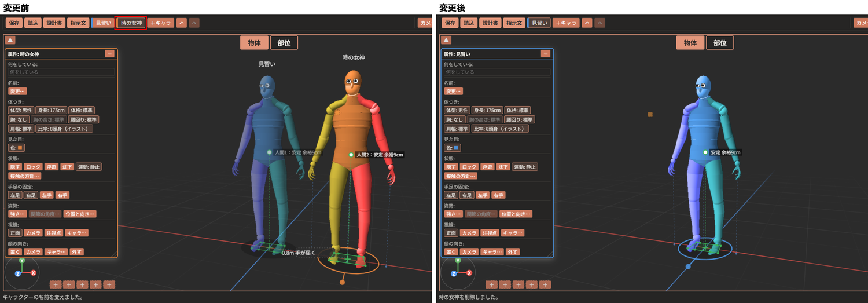Focus 何をしている field in 時の女神 panel
The height and width of the screenshot is (303, 868).
[x=61, y=72]
